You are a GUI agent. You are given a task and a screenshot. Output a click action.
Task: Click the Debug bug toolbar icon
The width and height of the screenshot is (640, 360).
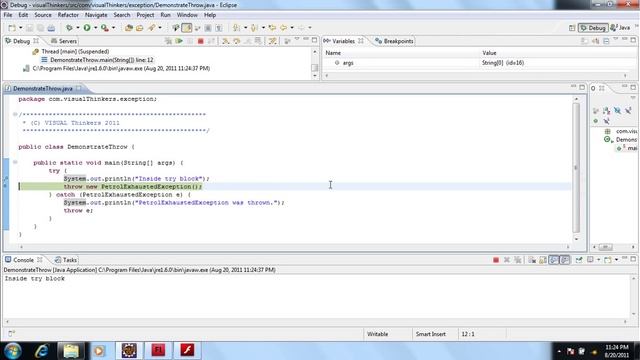pyautogui.click(x=69, y=28)
